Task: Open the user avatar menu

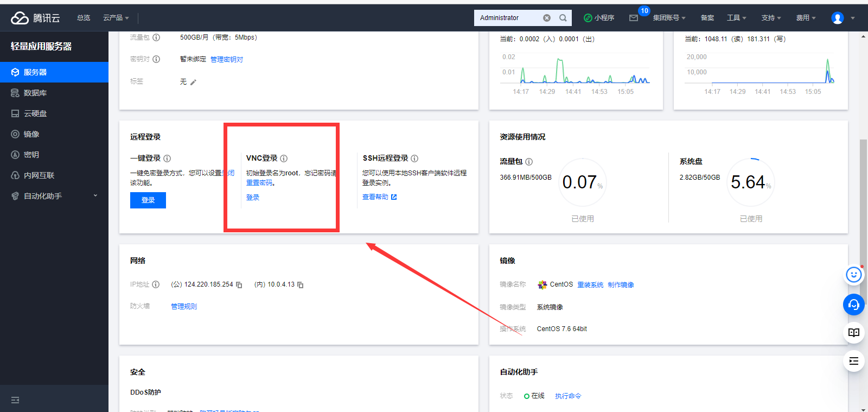Action: point(837,18)
